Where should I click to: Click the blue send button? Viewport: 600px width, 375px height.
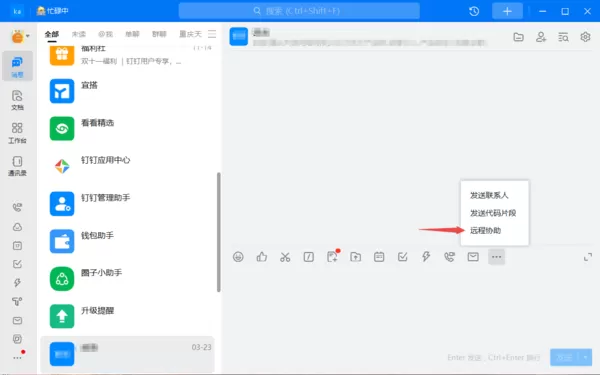565,357
